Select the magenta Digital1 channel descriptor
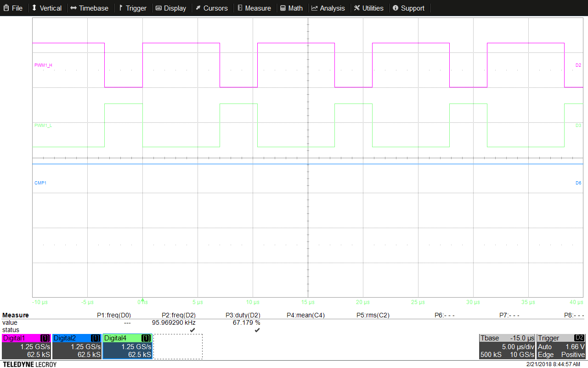 point(26,346)
